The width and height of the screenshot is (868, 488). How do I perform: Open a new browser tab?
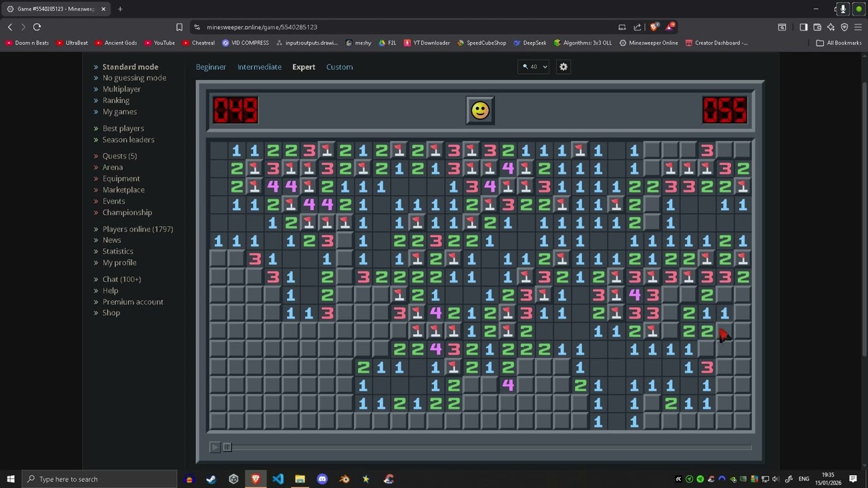pyautogui.click(x=120, y=9)
